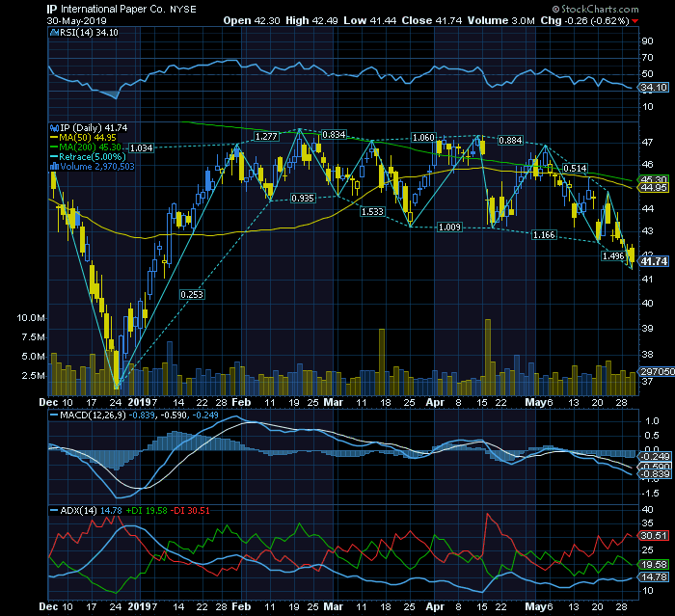The width and height of the screenshot is (675, 616).
Task: Click the 1.277 retracement label
Action: [266, 137]
